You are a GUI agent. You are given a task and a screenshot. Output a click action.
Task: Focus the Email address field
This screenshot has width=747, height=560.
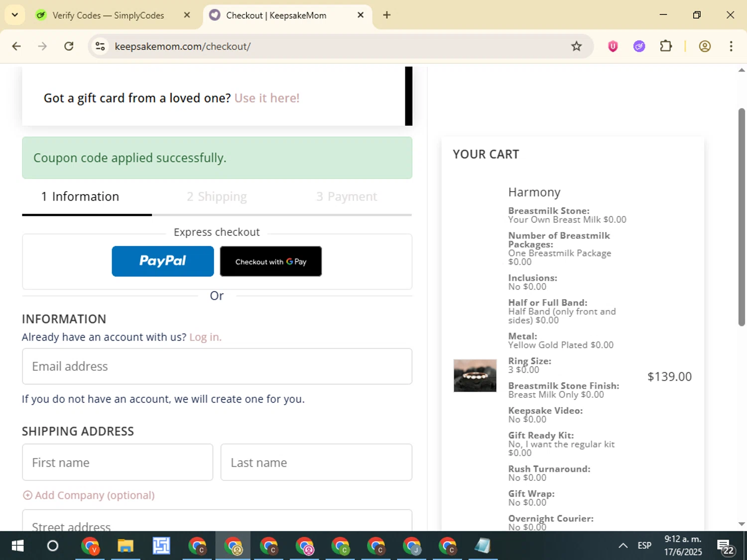coord(217,366)
